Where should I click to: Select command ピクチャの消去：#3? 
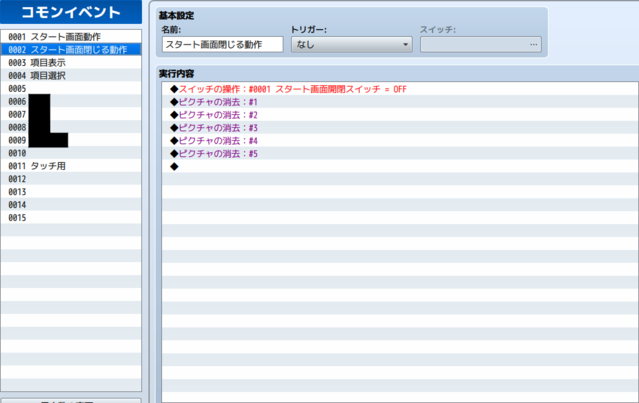coord(400,128)
